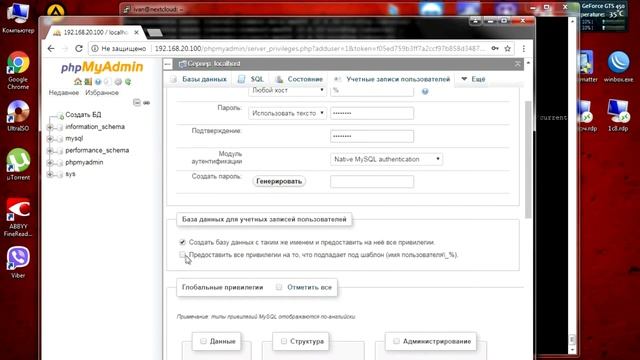Open Избранное favorites link

pos(102,93)
